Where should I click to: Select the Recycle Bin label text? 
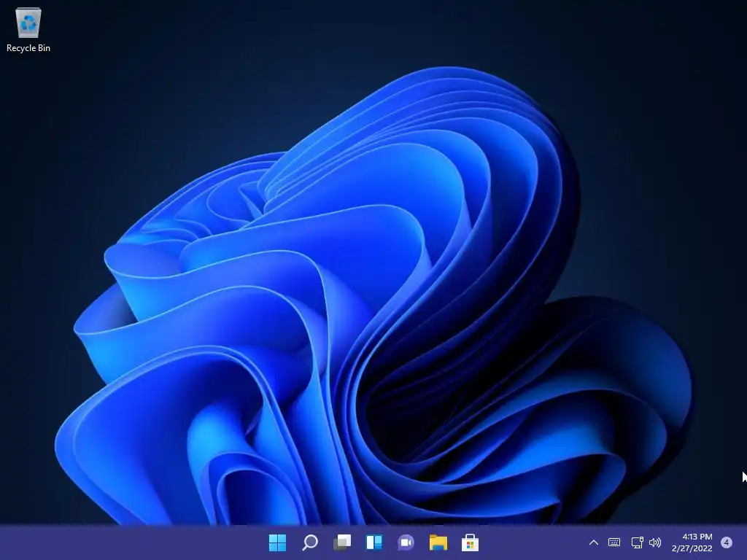coord(28,48)
